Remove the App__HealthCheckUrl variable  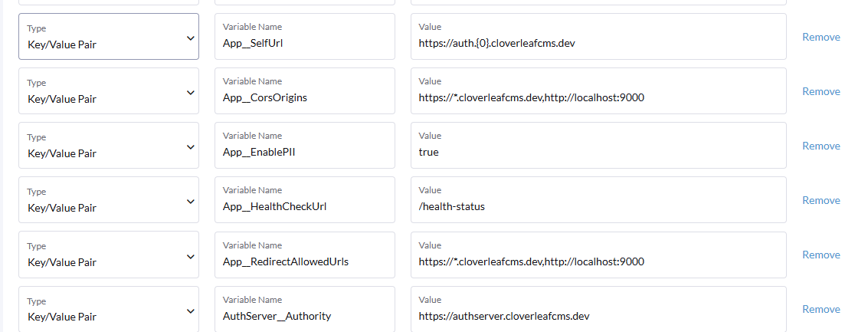[x=821, y=200]
